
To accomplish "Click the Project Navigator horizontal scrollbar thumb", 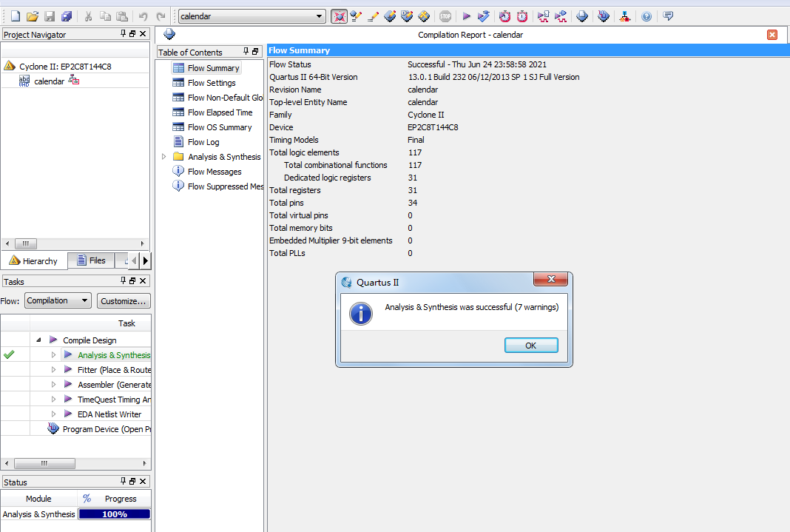I will coord(26,244).
